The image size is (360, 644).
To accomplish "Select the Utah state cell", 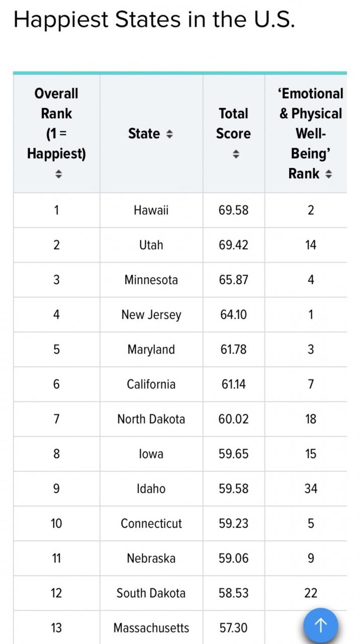I will pyautogui.click(x=151, y=245).
